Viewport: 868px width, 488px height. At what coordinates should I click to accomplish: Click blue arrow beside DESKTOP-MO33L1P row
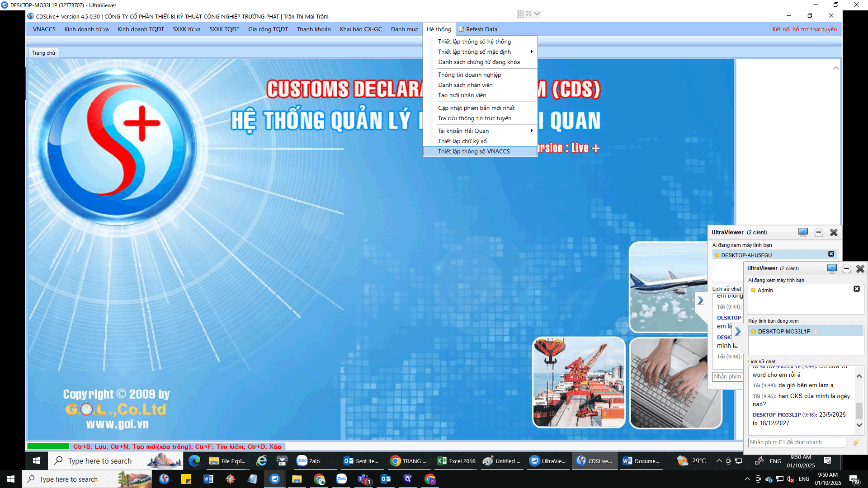(x=738, y=332)
